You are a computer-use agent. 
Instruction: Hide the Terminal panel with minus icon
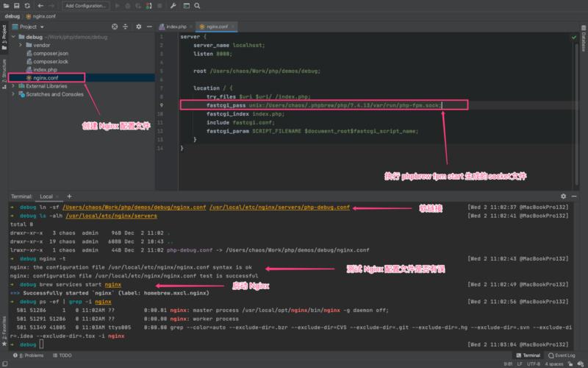click(x=574, y=196)
